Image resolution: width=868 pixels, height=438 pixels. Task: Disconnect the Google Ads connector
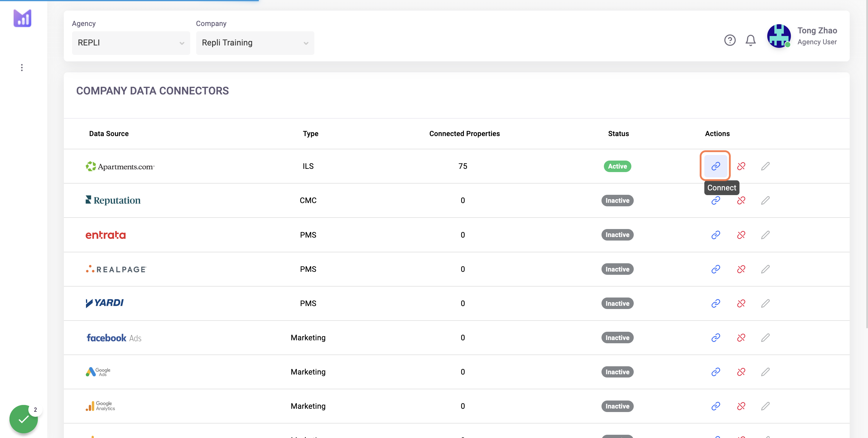[741, 372]
